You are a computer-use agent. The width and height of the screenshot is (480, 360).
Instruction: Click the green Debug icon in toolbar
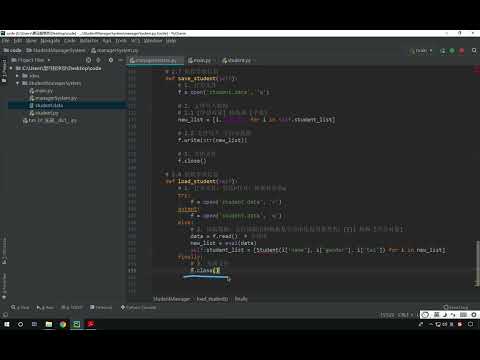[x=452, y=51]
